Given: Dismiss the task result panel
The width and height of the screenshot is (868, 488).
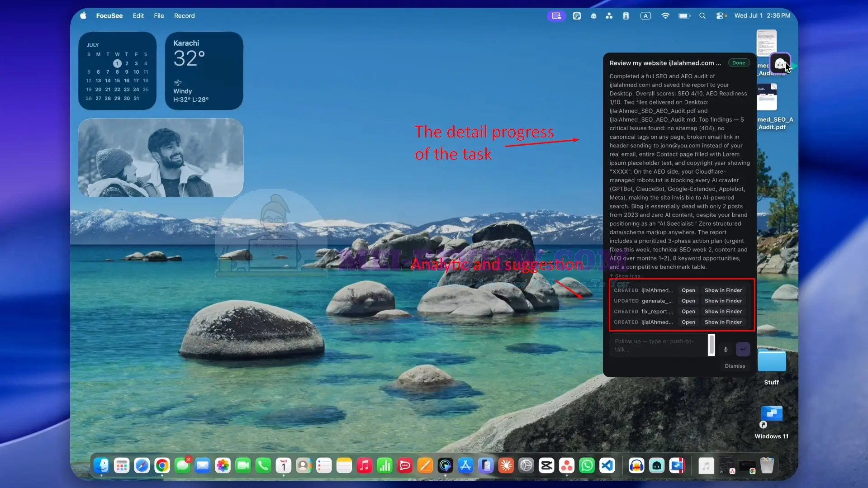Looking at the screenshot, I should pos(735,366).
